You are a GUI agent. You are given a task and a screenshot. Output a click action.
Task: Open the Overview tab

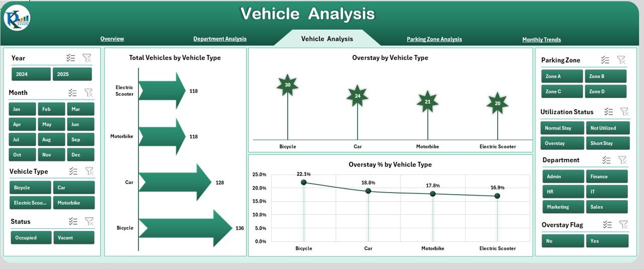pos(112,39)
